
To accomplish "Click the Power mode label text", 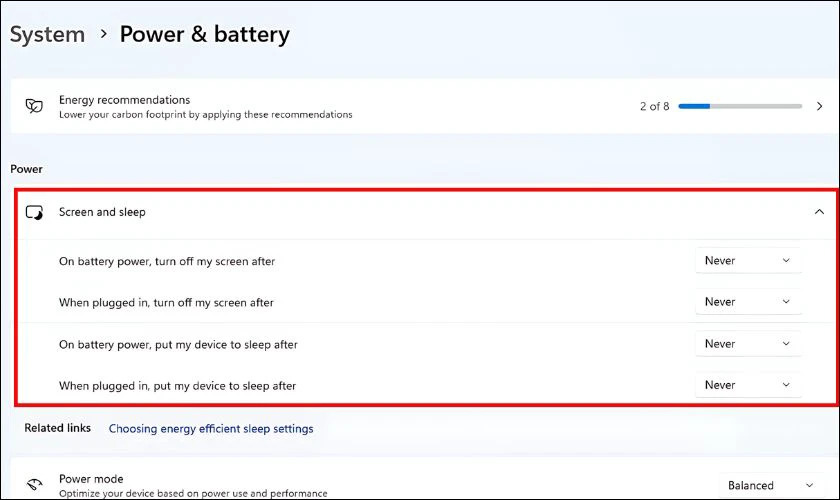I will coord(91,479).
